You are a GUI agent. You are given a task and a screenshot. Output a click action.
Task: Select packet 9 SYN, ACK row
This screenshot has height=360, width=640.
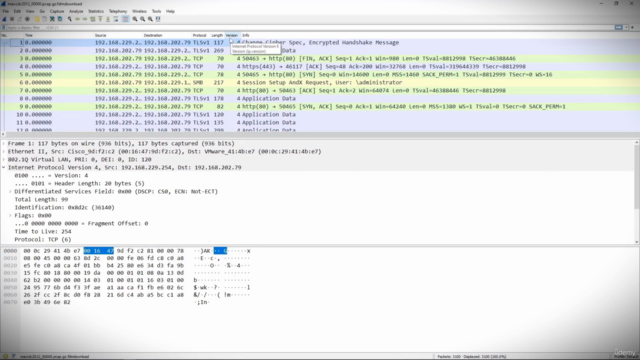click(x=320, y=107)
